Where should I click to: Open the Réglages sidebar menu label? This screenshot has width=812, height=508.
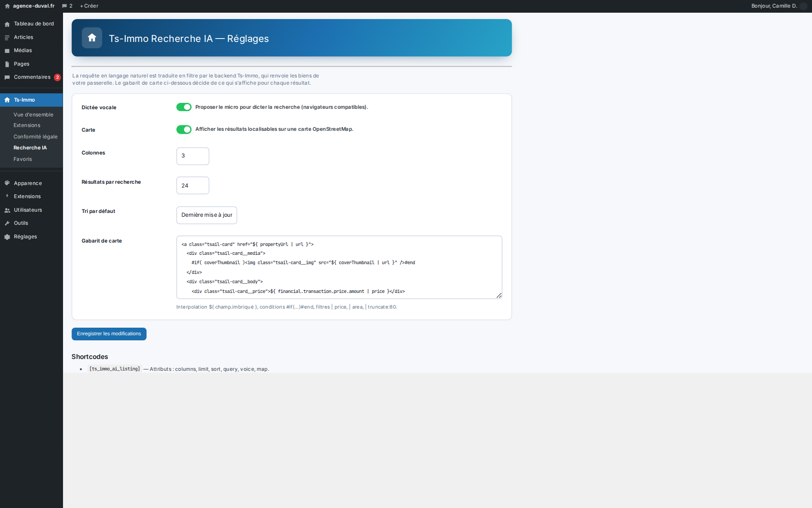[25, 237]
